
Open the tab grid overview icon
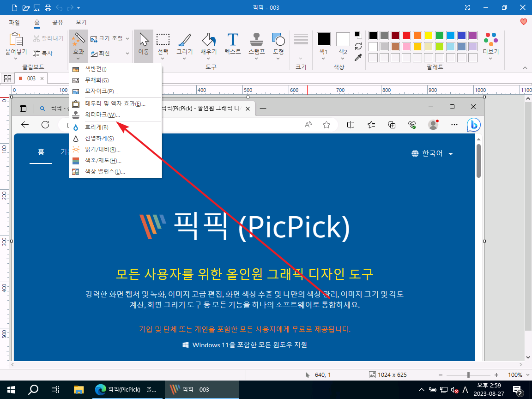pyautogui.click(x=7, y=79)
